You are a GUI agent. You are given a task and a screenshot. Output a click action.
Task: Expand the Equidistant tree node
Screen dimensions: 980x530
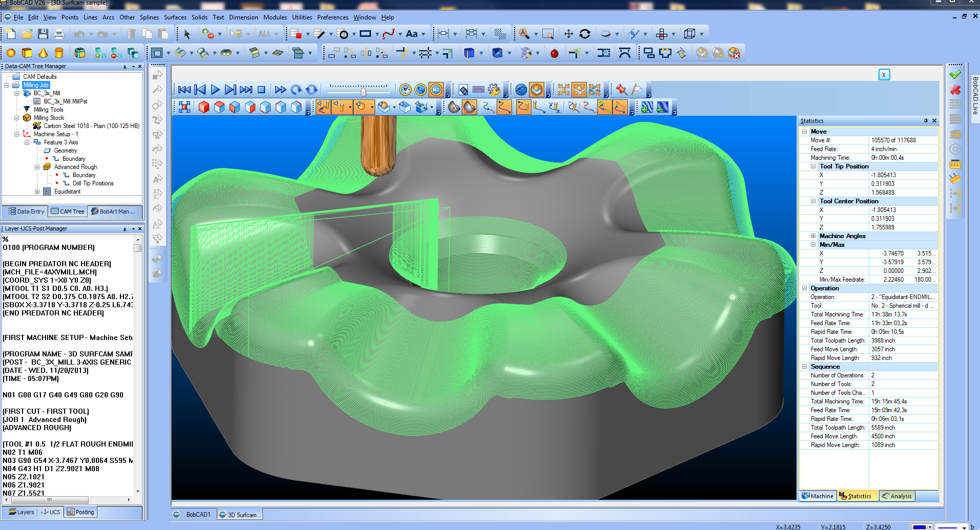coord(37,192)
